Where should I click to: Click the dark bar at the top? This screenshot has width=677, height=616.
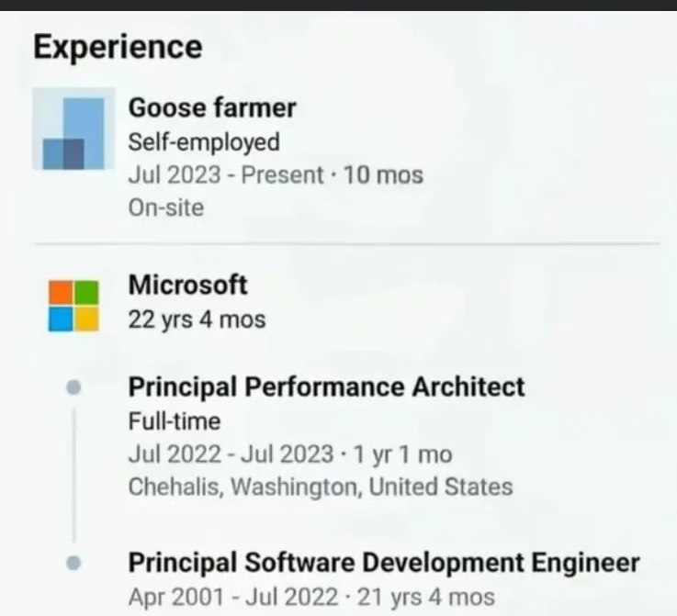click(338, 5)
